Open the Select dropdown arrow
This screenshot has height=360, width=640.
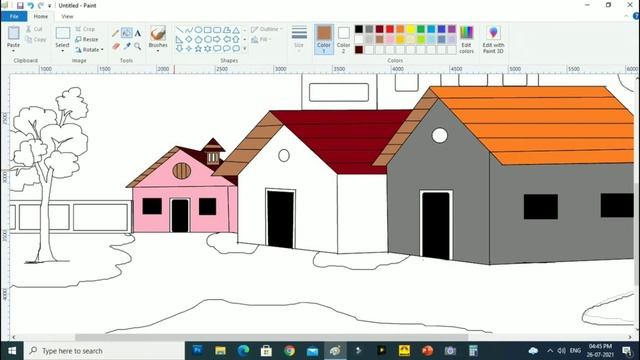tap(62, 51)
